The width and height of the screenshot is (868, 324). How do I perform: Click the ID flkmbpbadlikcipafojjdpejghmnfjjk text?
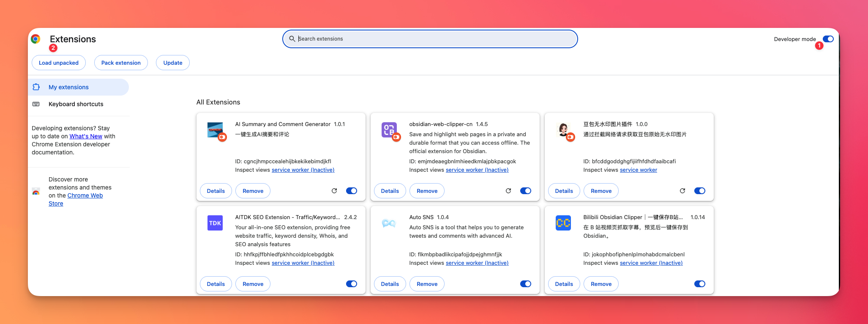(456, 255)
